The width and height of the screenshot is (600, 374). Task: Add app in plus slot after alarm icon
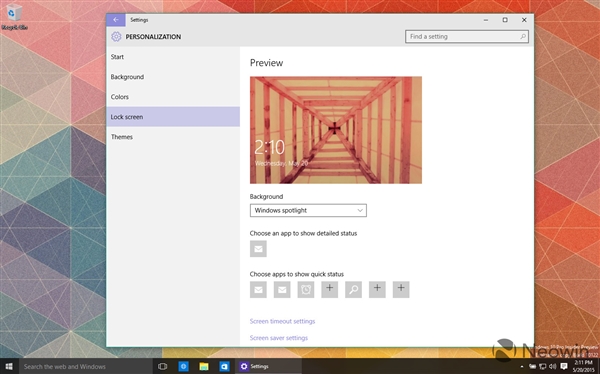[329, 290]
